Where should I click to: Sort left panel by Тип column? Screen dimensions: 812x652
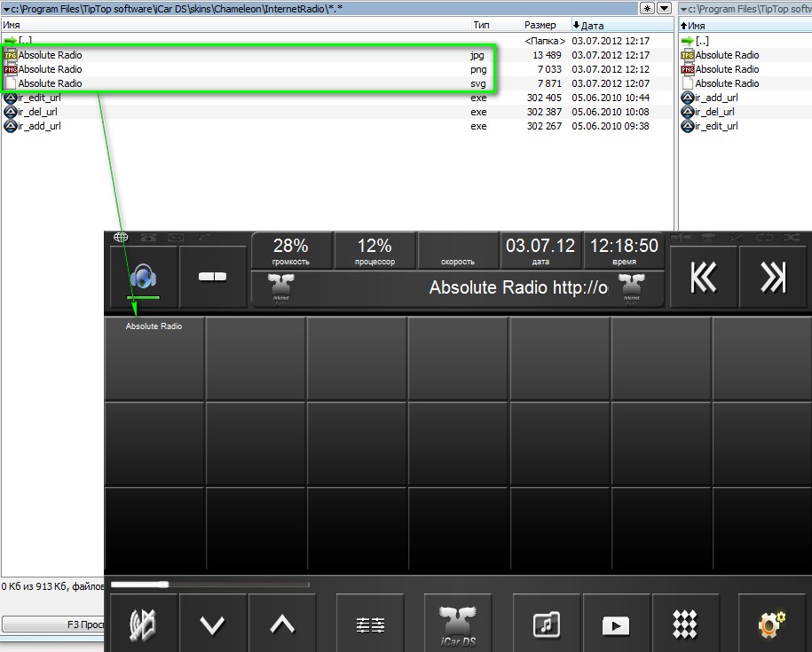(x=497, y=25)
